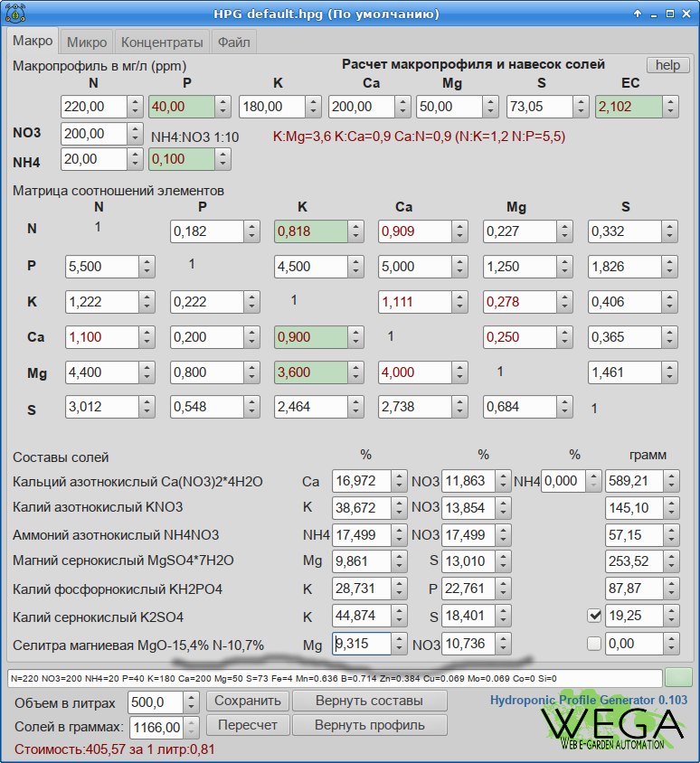Screen dimensions: 700x763
Task: Uncheck the K2SO4 salt checkbox
Action: click(594, 616)
